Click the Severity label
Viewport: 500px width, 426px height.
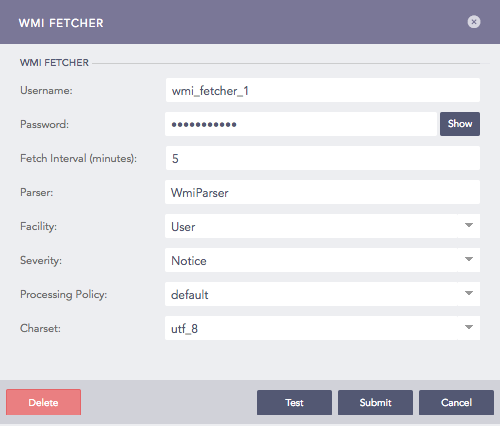tap(41, 260)
